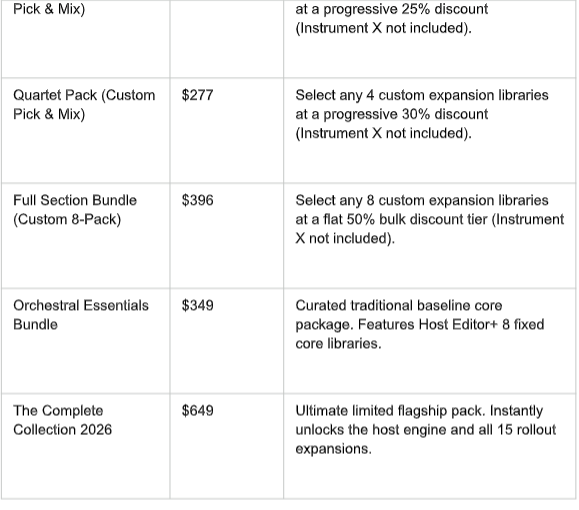This screenshot has width=579, height=510.
Task: Click 'Select any 8 custom expansion libraries' text
Action: [422, 201]
